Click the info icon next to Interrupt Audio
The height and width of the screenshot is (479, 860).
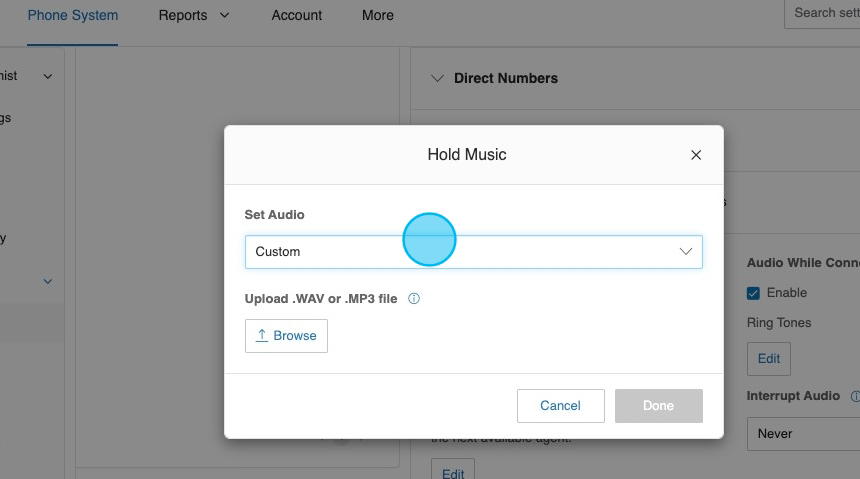point(854,396)
